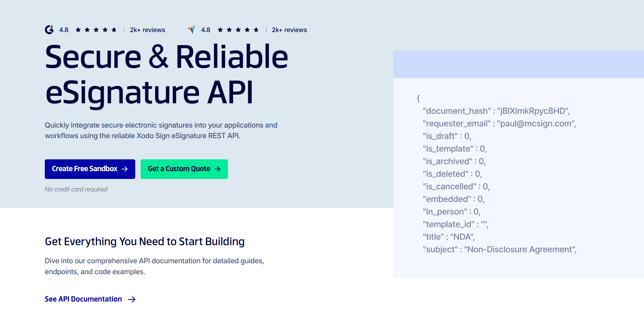Click the "is_draft" : 0 code line
This screenshot has width=644, height=314.
pos(447,136)
